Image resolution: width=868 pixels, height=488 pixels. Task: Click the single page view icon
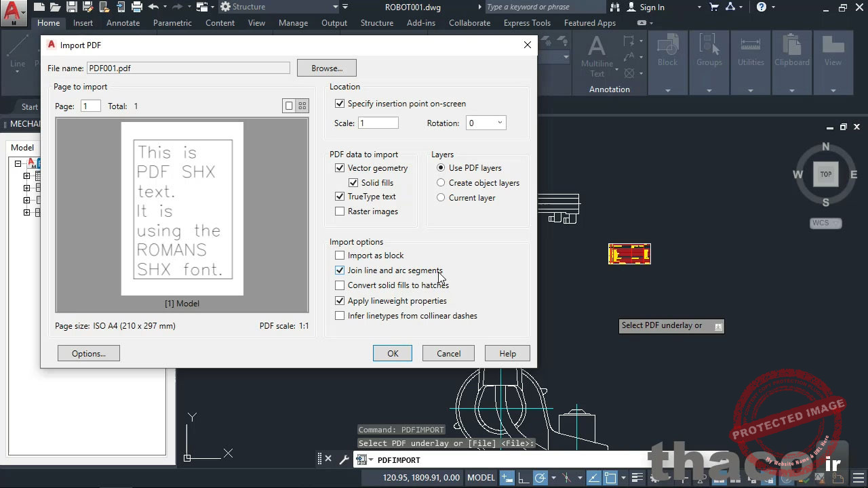(289, 106)
